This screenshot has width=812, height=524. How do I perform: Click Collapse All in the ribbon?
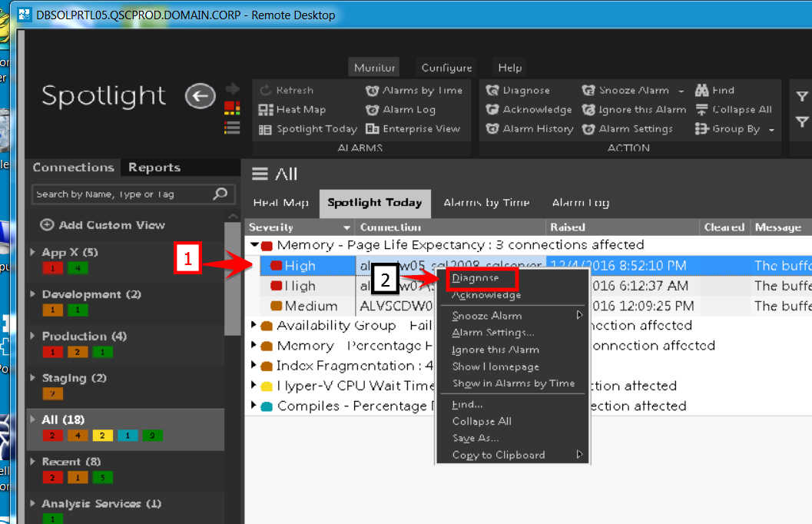[x=734, y=109]
